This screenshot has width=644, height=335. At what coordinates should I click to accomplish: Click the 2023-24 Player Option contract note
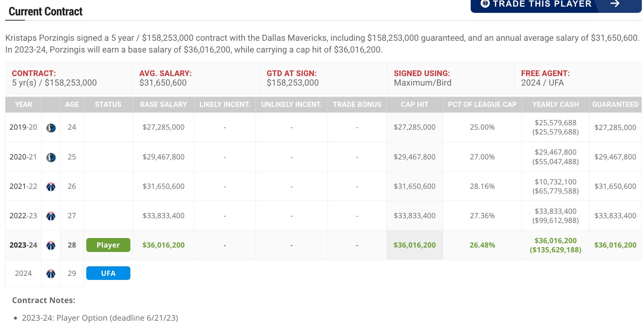click(100, 318)
